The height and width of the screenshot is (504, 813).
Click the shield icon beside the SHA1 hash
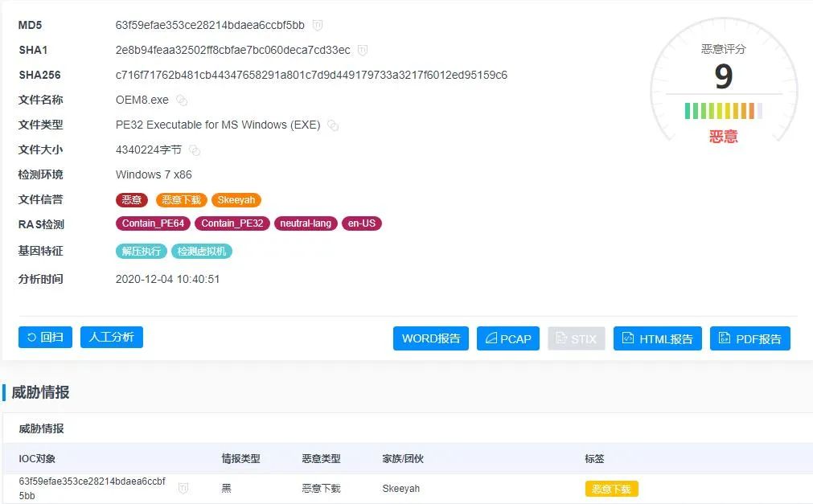pyautogui.click(x=363, y=51)
